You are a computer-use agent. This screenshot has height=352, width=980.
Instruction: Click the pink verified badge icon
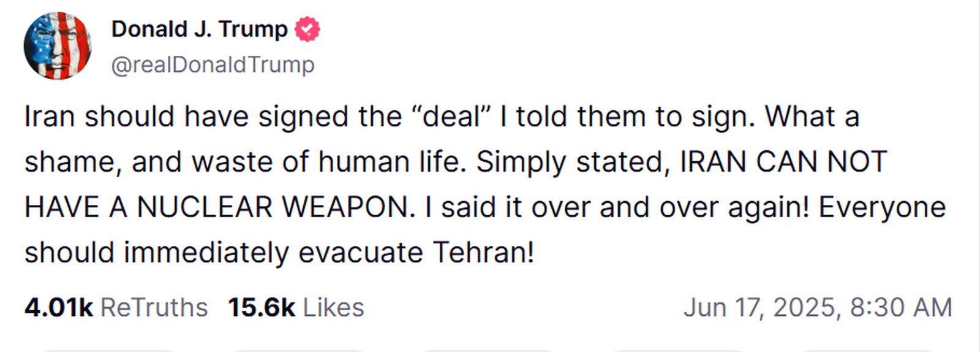307,29
